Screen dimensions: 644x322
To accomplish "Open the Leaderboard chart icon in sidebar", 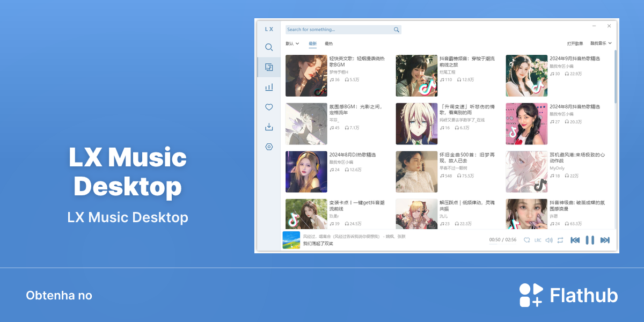I will [x=269, y=87].
